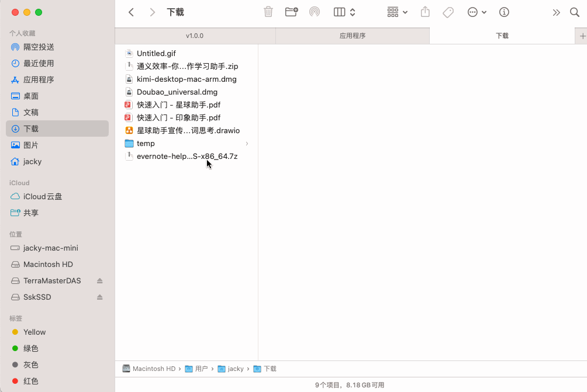This screenshot has width=587, height=392.
Task: Click the search magnifier icon
Action: point(574,12)
